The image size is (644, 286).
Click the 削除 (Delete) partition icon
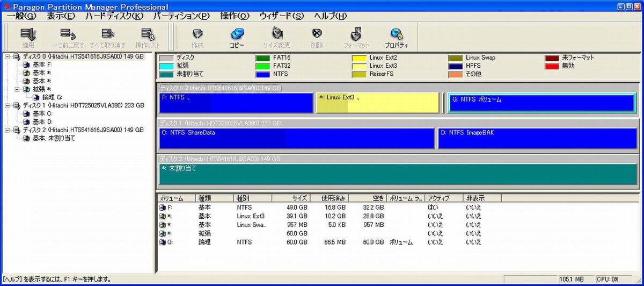tap(317, 34)
